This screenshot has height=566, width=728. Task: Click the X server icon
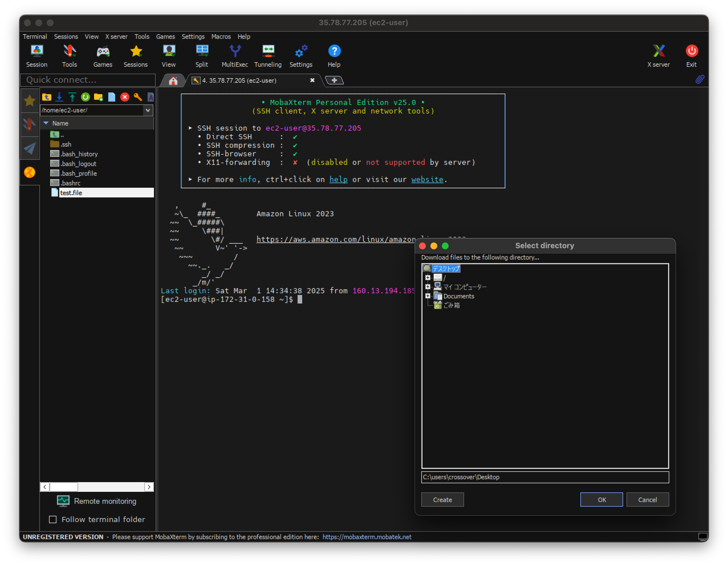[658, 56]
